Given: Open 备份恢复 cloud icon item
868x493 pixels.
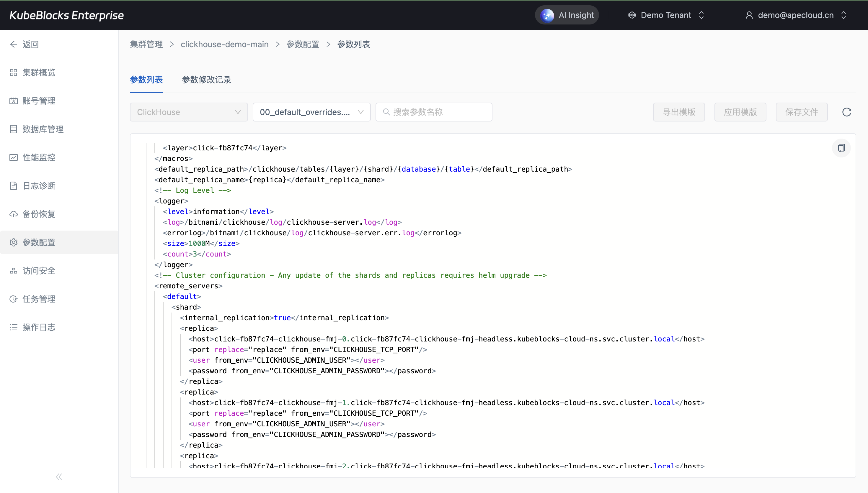Looking at the screenshot, I should pyautogui.click(x=14, y=214).
